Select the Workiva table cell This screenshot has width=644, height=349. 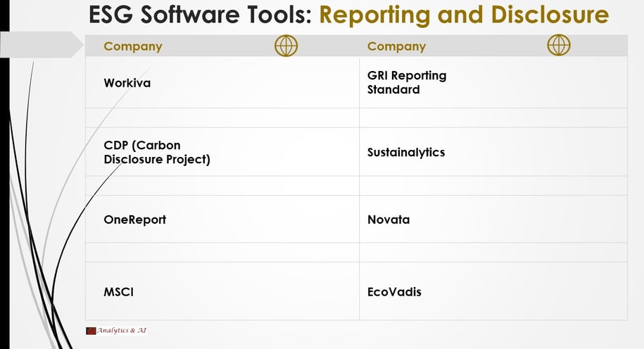pyautogui.click(x=222, y=82)
